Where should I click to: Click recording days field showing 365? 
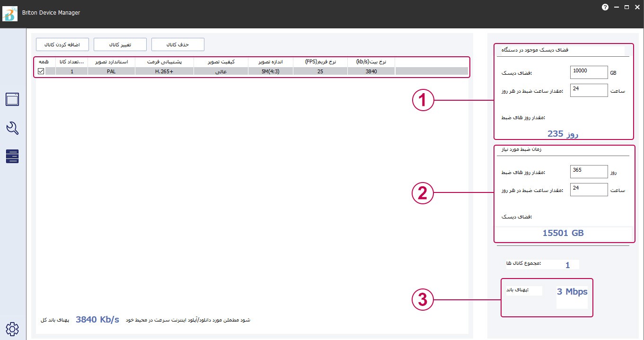tap(589, 172)
